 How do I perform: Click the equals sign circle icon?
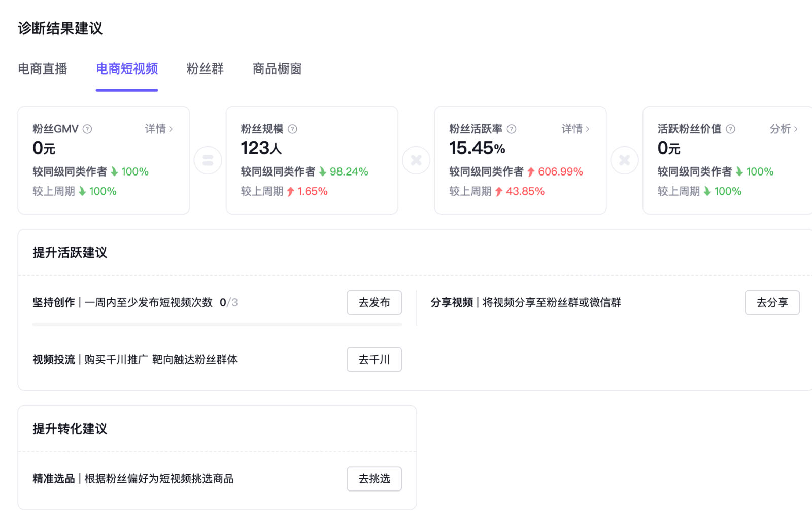coord(208,160)
